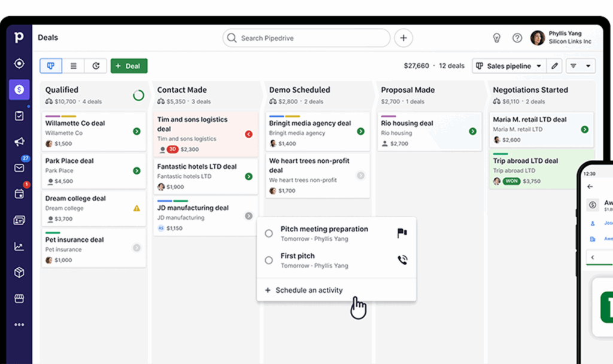Open the Marketplace store icon in sidebar
This screenshot has width=613, height=364.
click(19, 298)
